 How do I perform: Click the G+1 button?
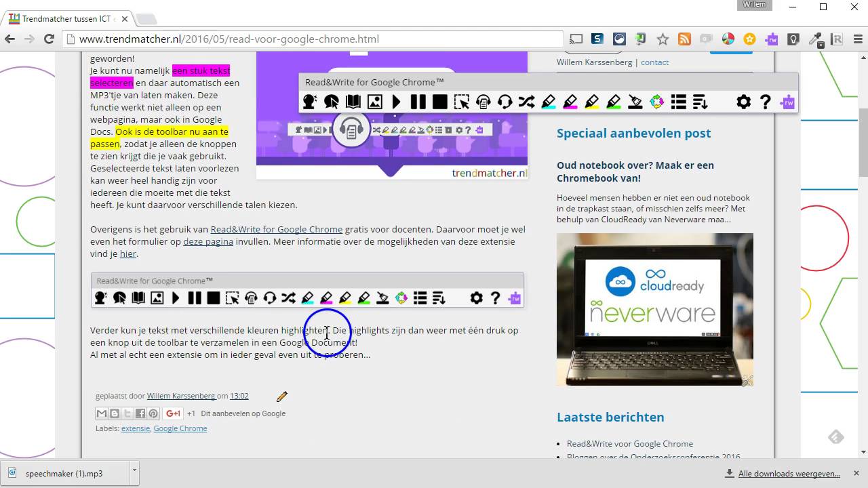coord(173,413)
